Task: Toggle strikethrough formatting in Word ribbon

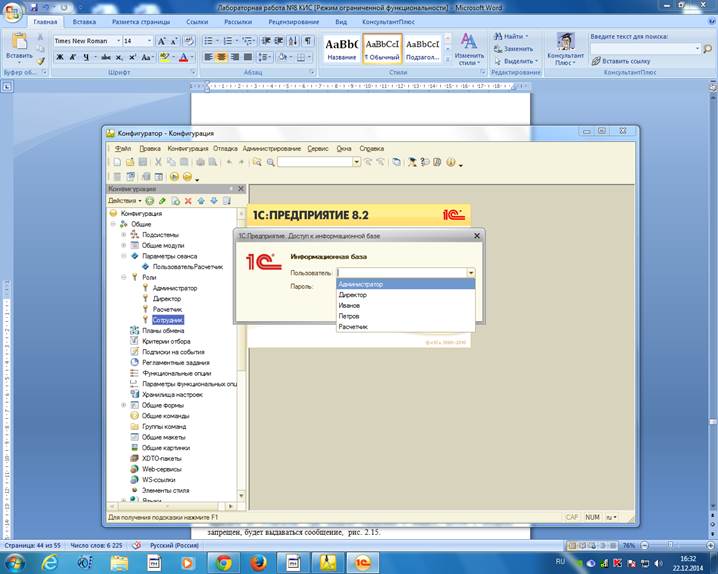Action: (106, 57)
